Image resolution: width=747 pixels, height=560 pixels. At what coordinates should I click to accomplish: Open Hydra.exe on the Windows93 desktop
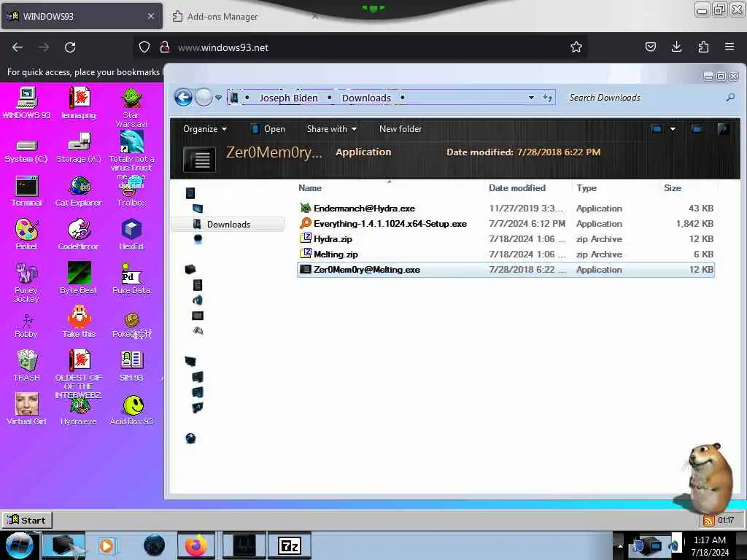[79, 411]
